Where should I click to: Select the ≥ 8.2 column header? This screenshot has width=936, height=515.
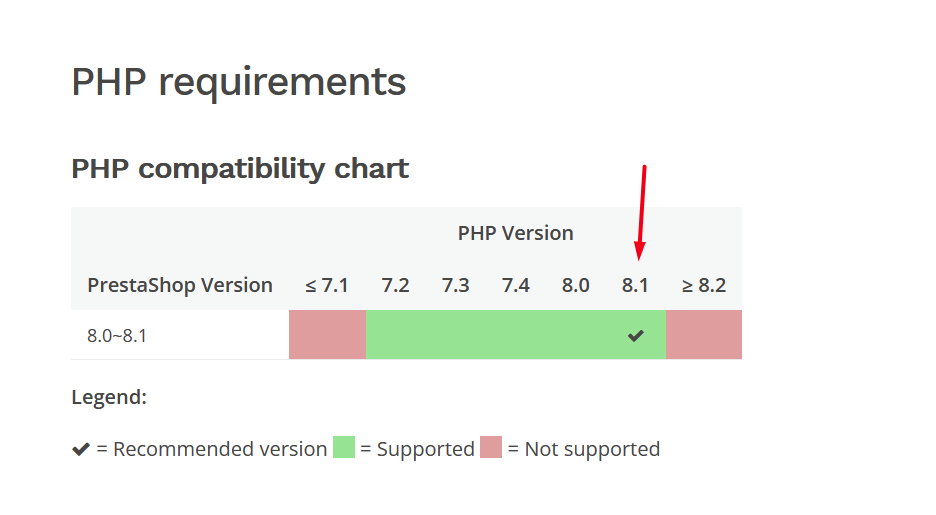click(704, 285)
